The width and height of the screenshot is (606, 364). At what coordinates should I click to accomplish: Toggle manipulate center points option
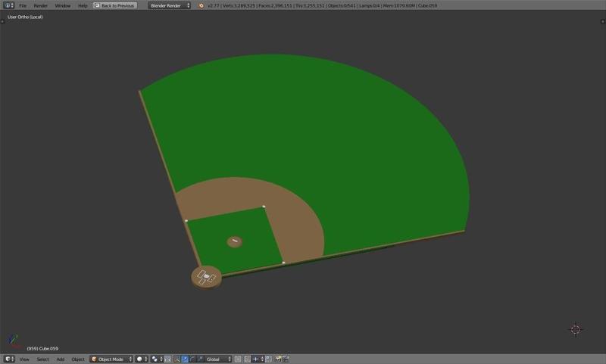(167, 359)
